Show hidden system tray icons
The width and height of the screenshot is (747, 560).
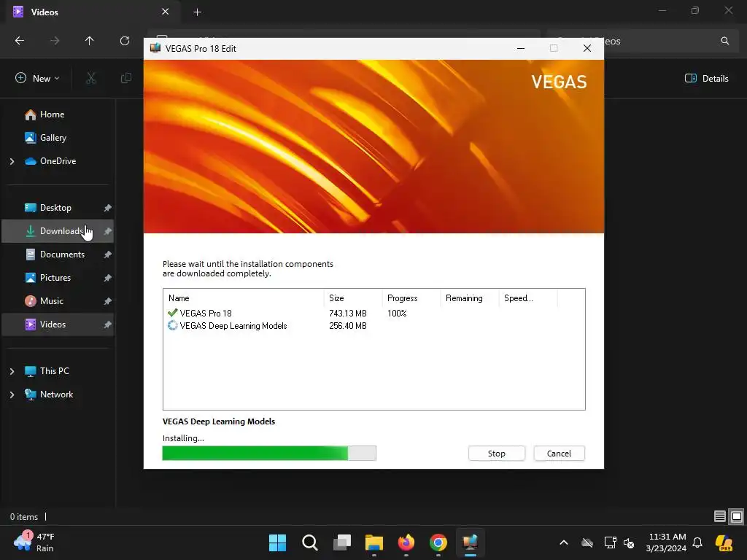tap(564, 542)
